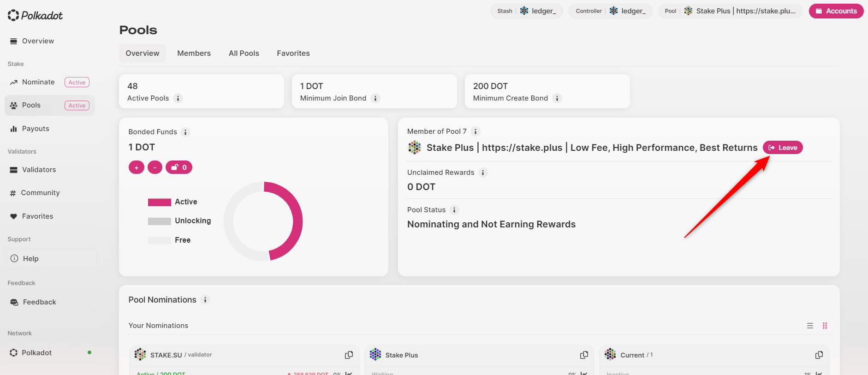This screenshot has height=375, width=868.
Task: Go to Validators page
Action: [x=50, y=170]
